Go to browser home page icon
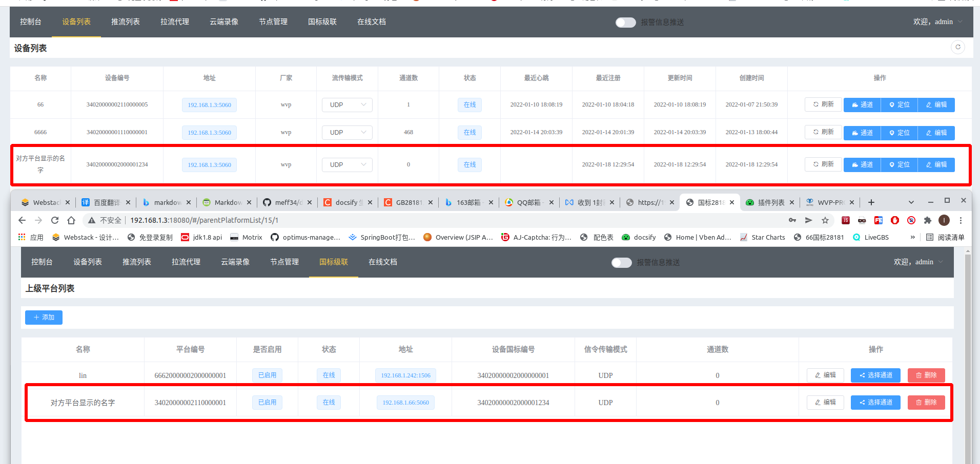 coord(71,220)
